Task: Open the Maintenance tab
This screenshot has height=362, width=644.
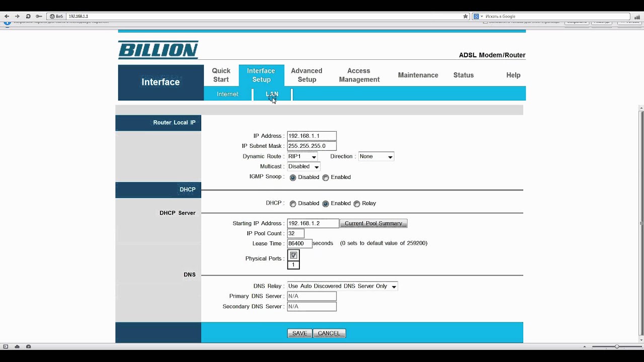Action: [x=418, y=75]
